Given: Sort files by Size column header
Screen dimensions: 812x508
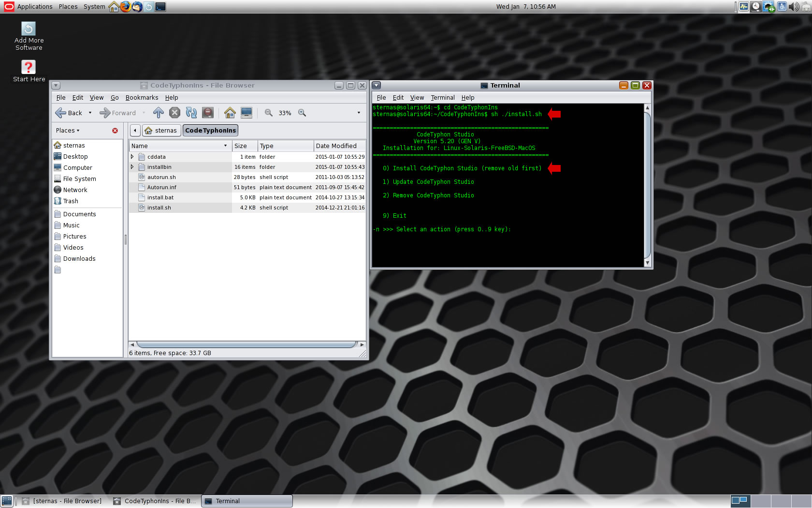Looking at the screenshot, I should click(245, 146).
